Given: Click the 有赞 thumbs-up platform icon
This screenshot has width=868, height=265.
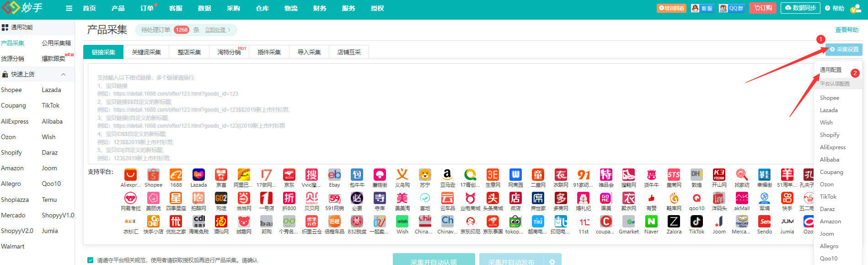Looking at the screenshot, I should (x=651, y=198).
